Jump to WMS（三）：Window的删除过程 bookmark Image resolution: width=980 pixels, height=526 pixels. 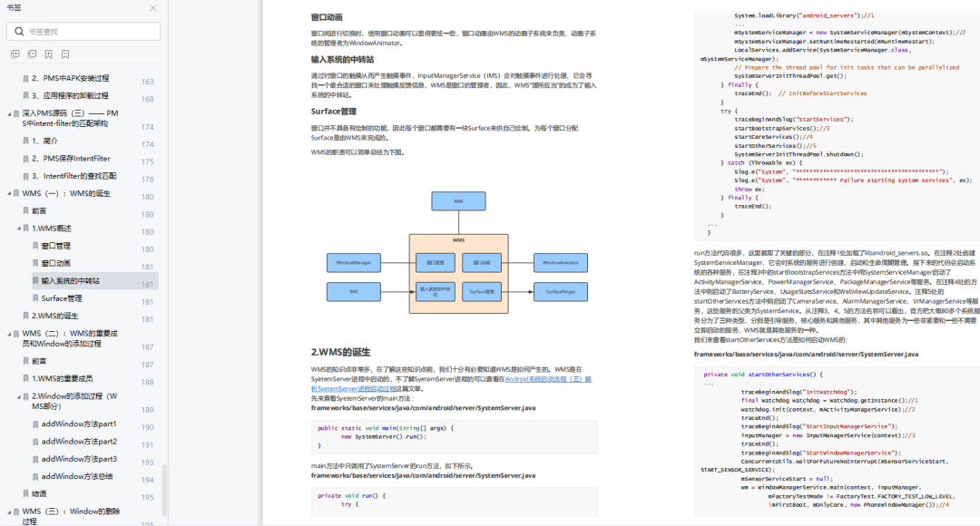(x=71, y=516)
